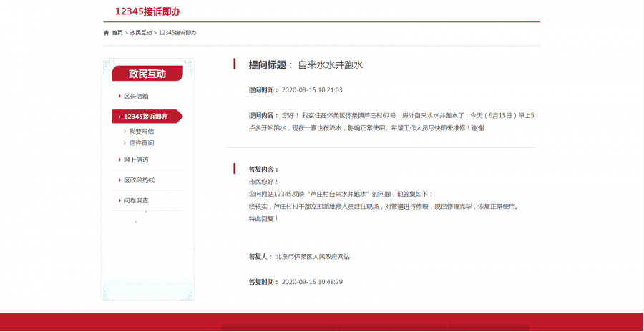This screenshot has width=644, height=332.
Task: Click the home icon in the breadcrumb
Action: [107, 33]
